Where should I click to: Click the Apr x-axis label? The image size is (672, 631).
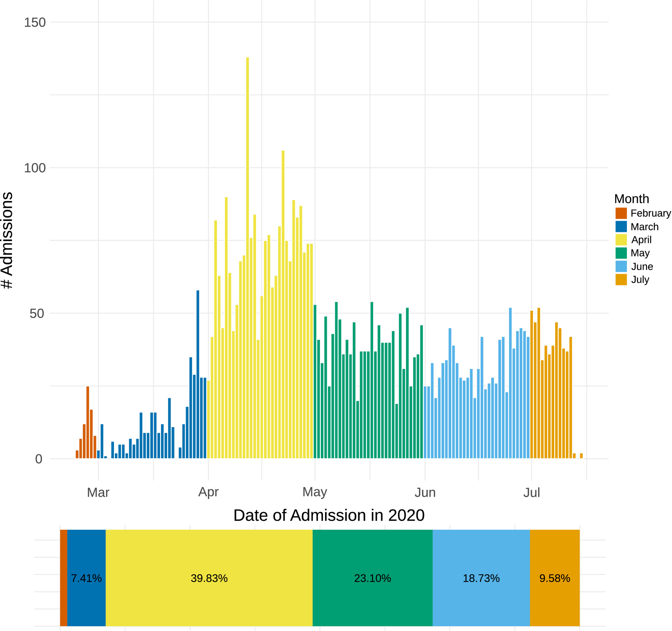(x=208, y=492)
